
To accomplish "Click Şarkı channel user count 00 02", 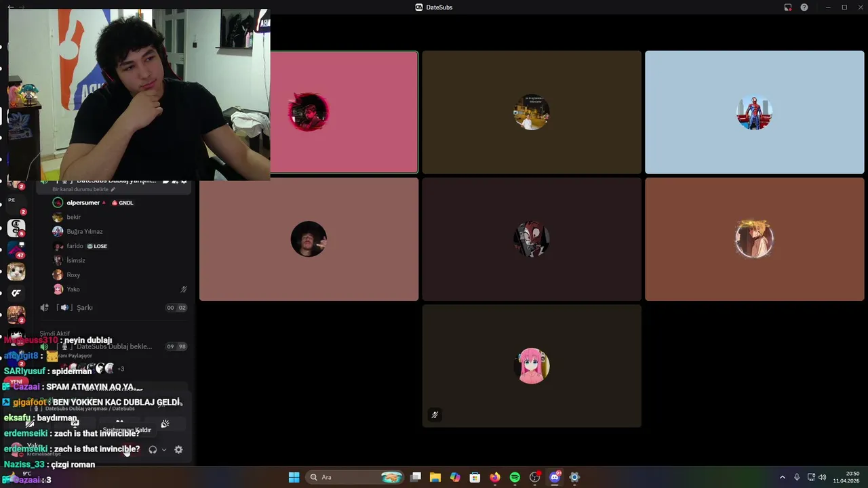I will coord(176,308).
